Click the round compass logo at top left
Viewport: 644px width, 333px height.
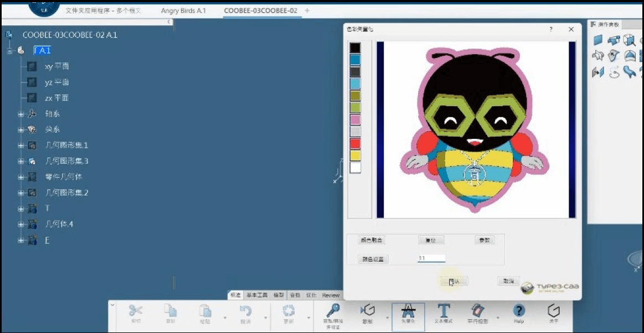(x=44, y=6)
